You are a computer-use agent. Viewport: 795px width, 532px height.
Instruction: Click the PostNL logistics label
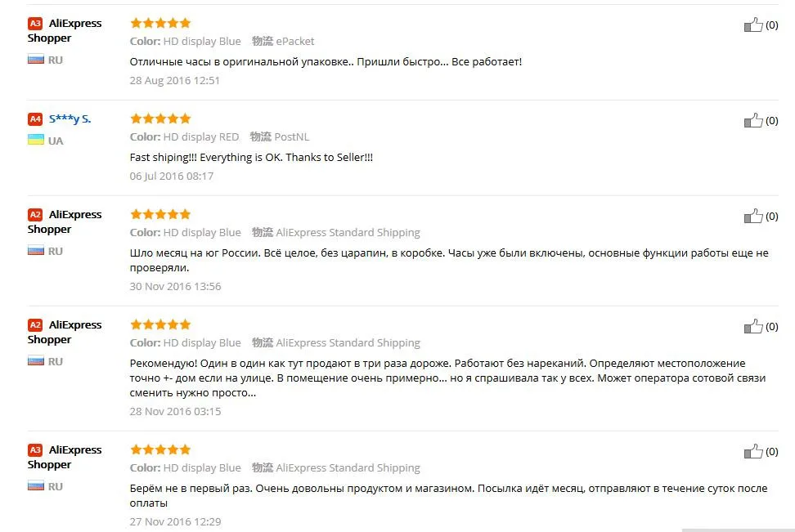pyautogui.click(x=291, y=136)
